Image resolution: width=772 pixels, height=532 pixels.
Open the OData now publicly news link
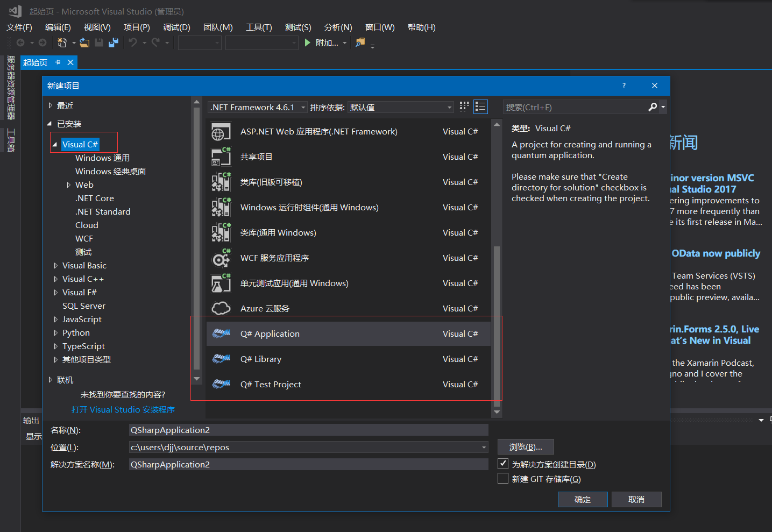[716, 253]
